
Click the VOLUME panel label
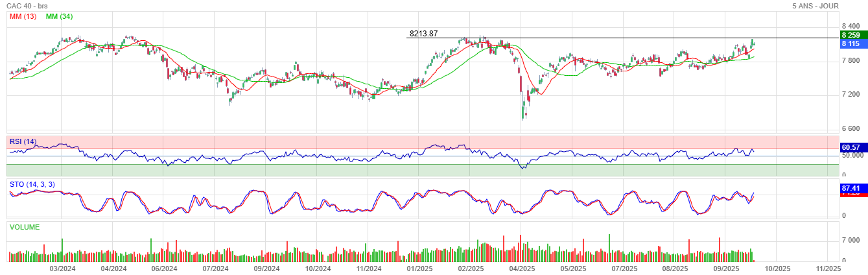(x=25, y=227)
